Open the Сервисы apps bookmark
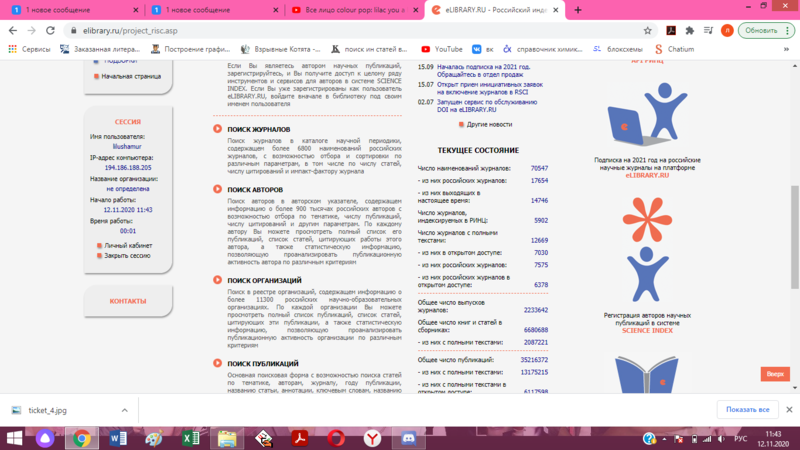This screenshot has width=800, height=450. click(x=30, y=49)
